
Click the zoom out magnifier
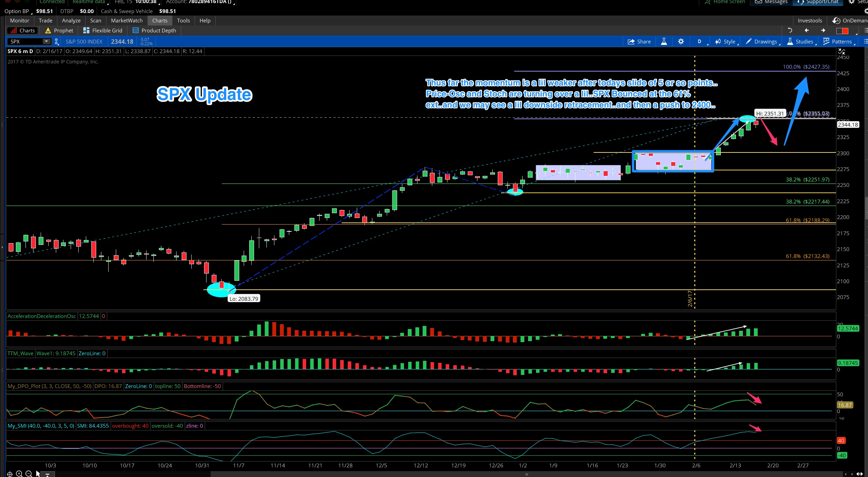[x=29, y=474]
